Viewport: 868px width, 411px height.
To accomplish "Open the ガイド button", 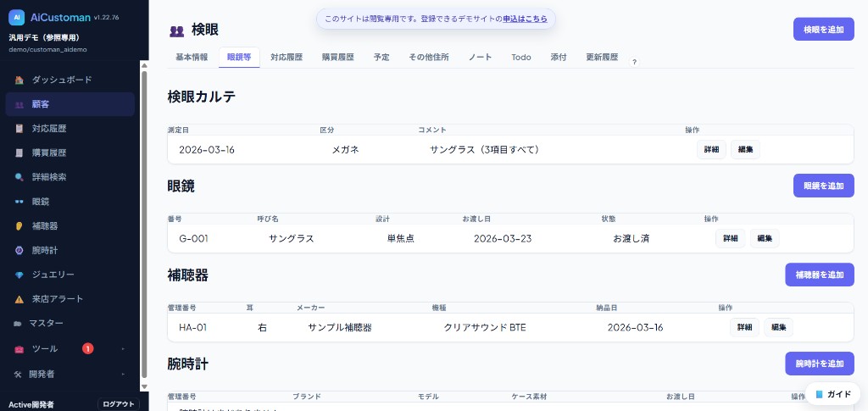I will click(834, 394).
